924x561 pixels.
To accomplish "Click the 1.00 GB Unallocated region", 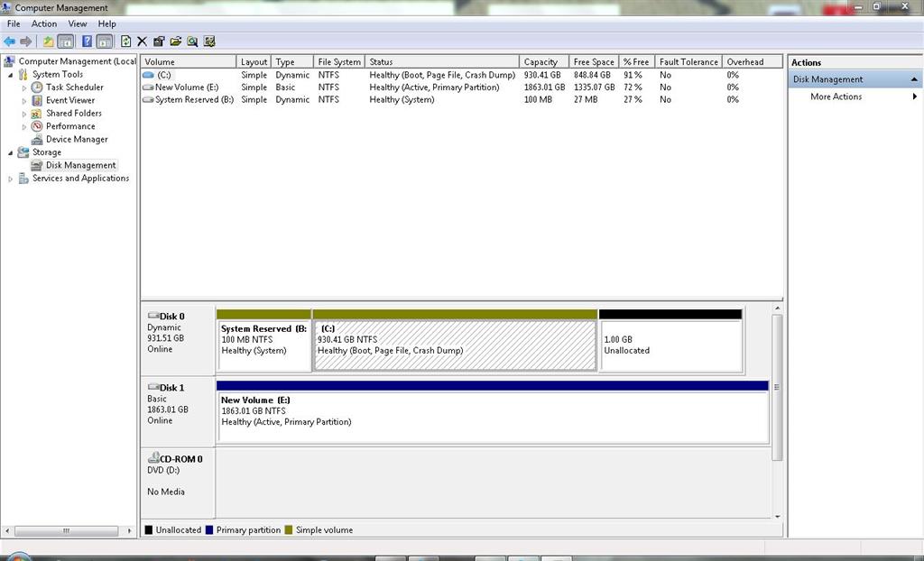I will pos(670,345).
